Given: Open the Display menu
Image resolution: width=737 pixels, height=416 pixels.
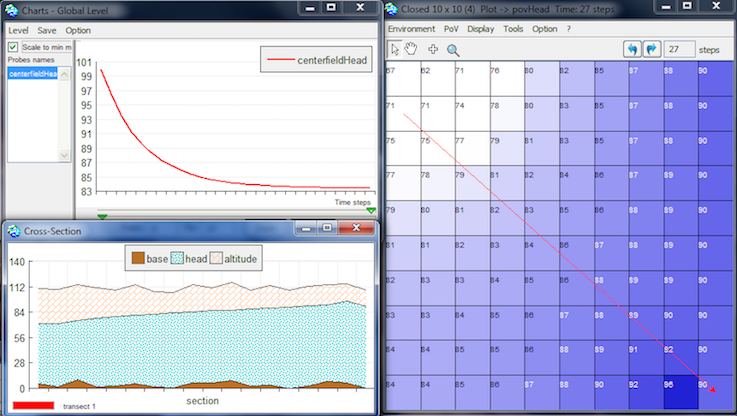Looking at the screenshot, I should tap(480, 29).
